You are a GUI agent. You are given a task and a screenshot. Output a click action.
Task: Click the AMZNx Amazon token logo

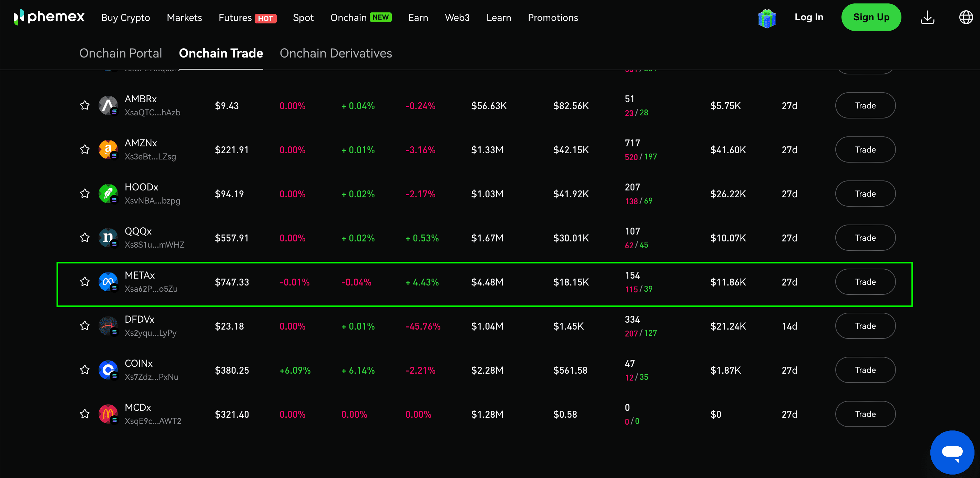click(108, 150)
